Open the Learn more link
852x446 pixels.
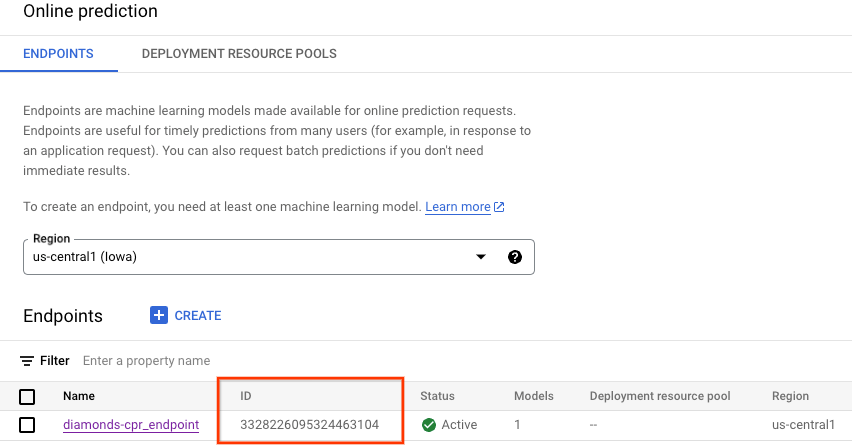(x=458, y=207)
